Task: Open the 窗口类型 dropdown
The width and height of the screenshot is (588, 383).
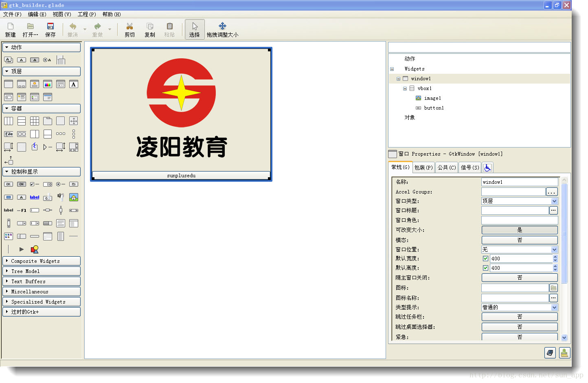Action: coord(520,201)
